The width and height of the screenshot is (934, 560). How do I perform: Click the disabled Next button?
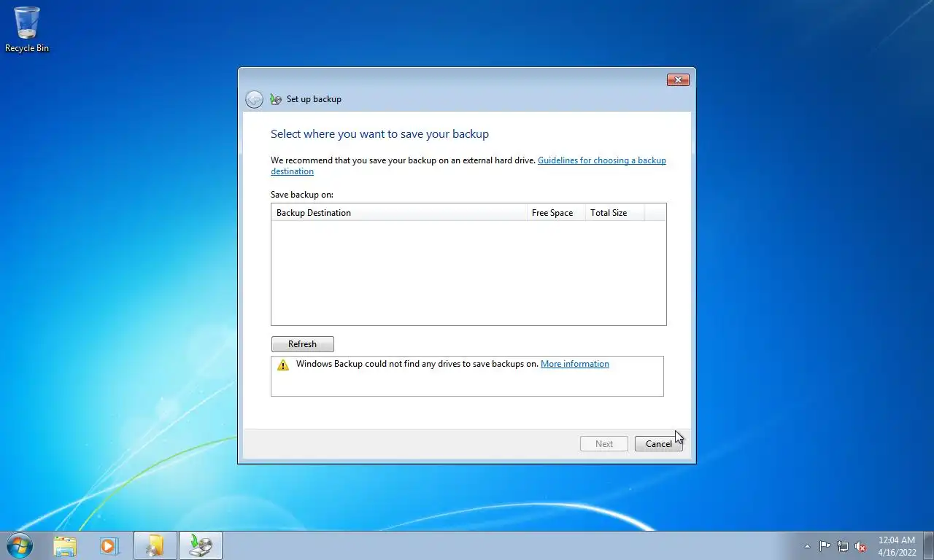(604, 444)
